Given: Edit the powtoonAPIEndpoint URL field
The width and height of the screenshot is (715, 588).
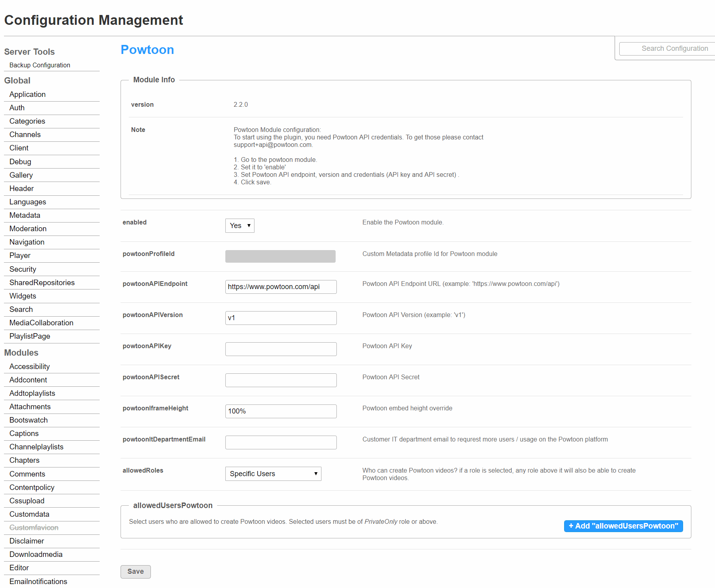Looking at the screenshot, I should 281,287.
